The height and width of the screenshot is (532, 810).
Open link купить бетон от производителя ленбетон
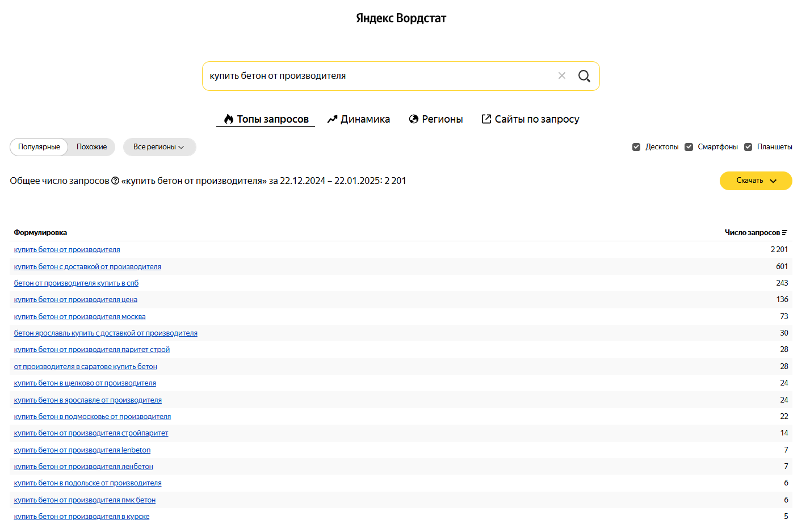(x=83, y=467)
